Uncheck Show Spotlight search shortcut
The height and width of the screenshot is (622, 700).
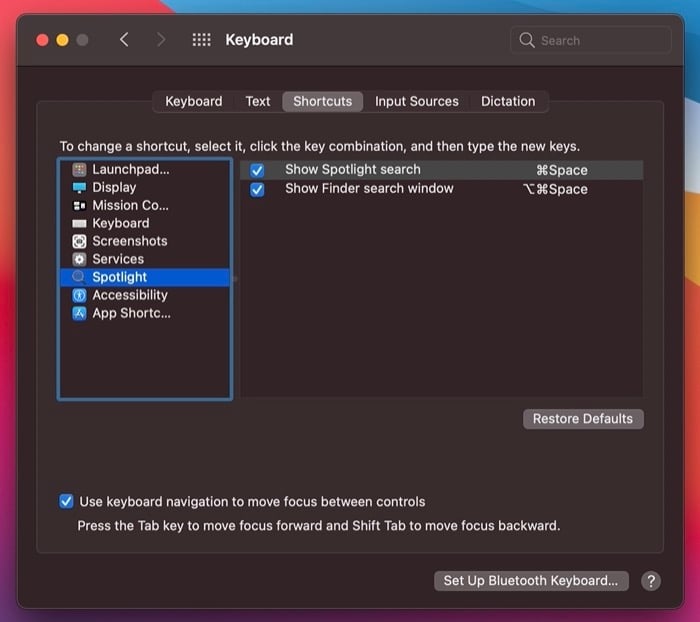(x=257, y=170)
